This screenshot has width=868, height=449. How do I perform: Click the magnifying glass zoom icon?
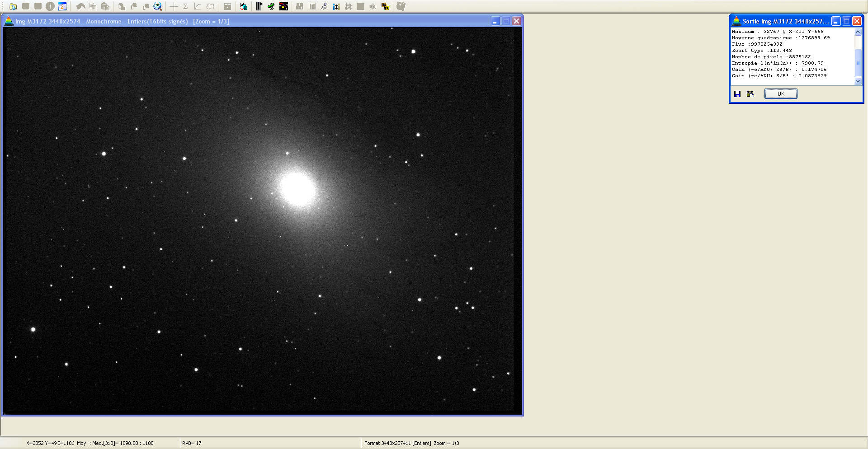click(x=157, y=6)
